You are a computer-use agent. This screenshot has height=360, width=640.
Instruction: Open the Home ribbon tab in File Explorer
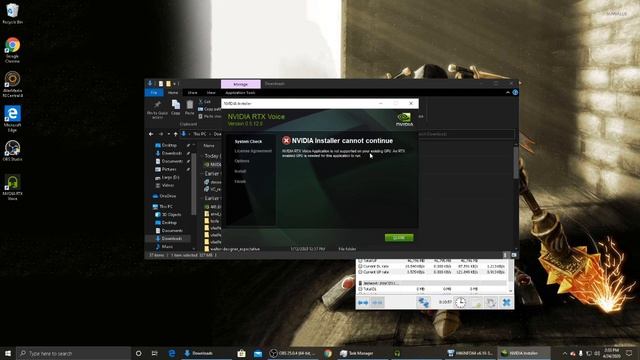(x=173, y=93)
